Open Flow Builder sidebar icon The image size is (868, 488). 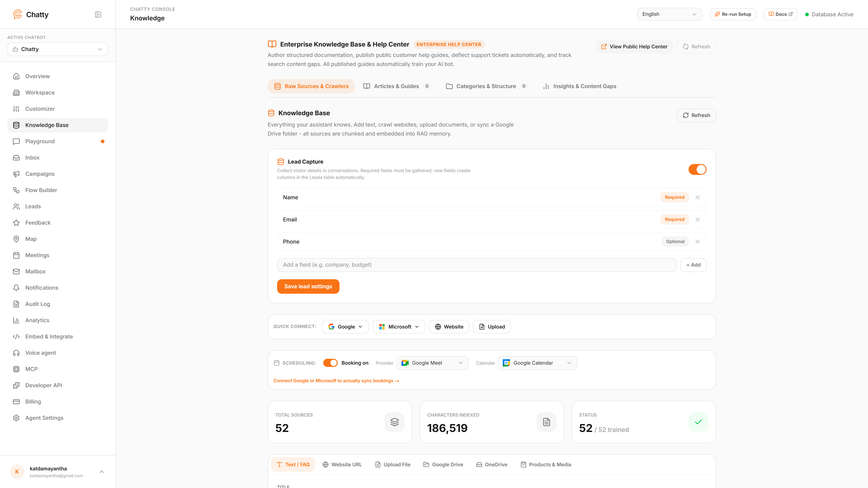pos(16,190)
